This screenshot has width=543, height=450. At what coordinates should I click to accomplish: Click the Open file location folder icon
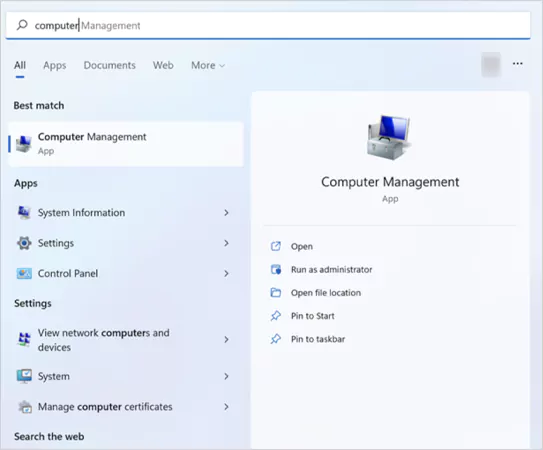point(276,293)
